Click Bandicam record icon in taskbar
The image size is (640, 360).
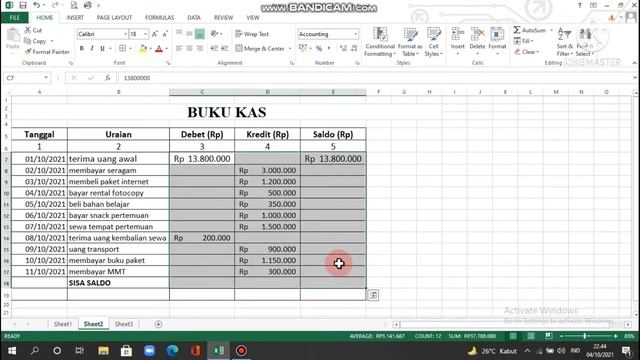click(241, 351)
